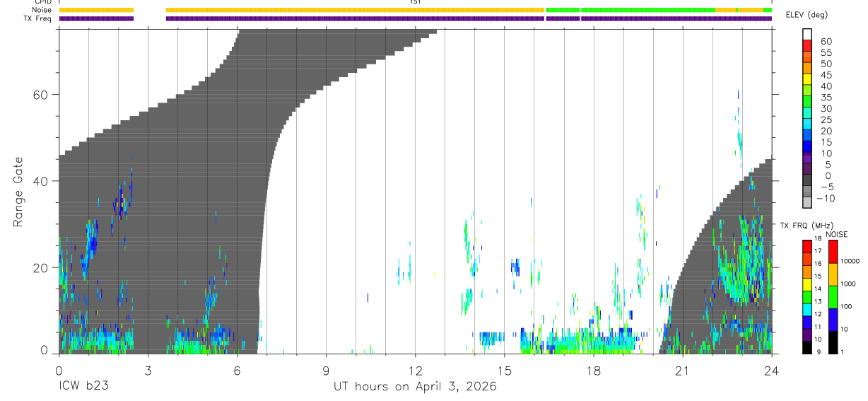Click the green segment of the Noise strip

[x=631, y=10]
